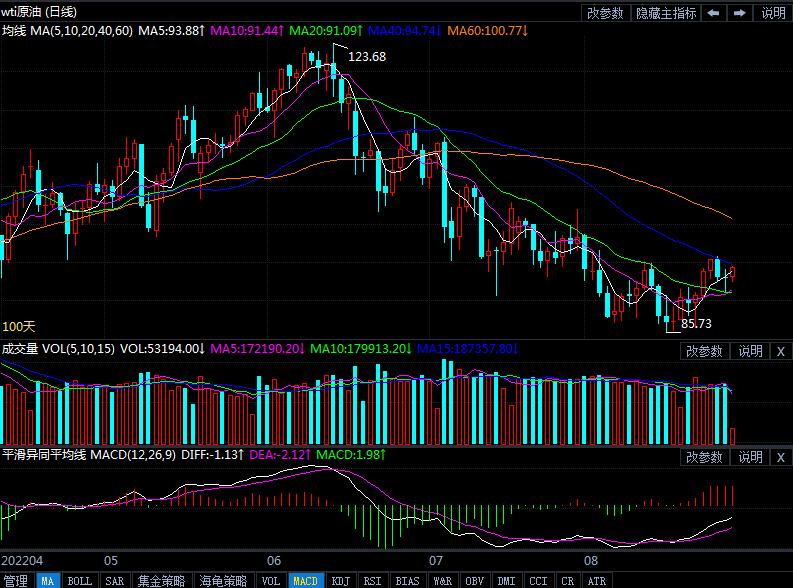Select the ATR indicator tab
This screenshot has height=588, width=793.
(x=597, y=580)
